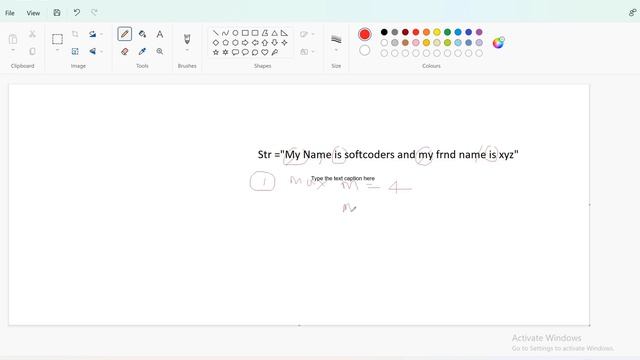Choose the Up arrow shape
Viewport: 640px width, 360px height.
coord(264,42)
